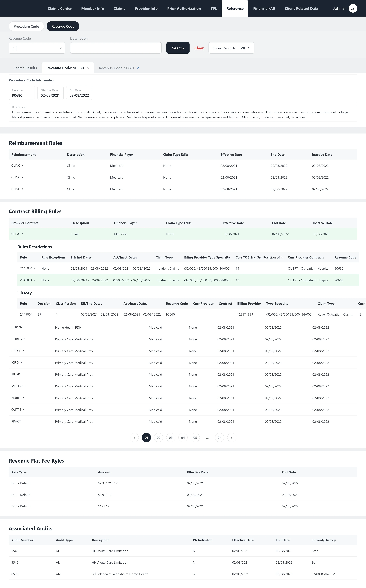
Task: Go to page 03 of contract rules
Action: point(171,438)
